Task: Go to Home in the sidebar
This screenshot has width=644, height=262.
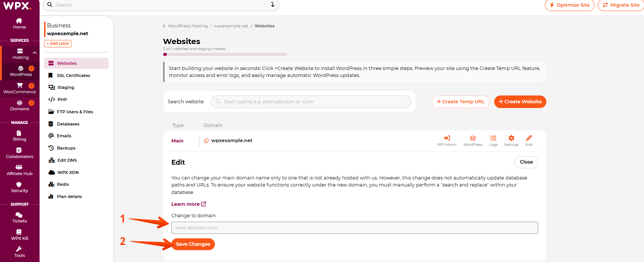Action: tap(20, 23)
